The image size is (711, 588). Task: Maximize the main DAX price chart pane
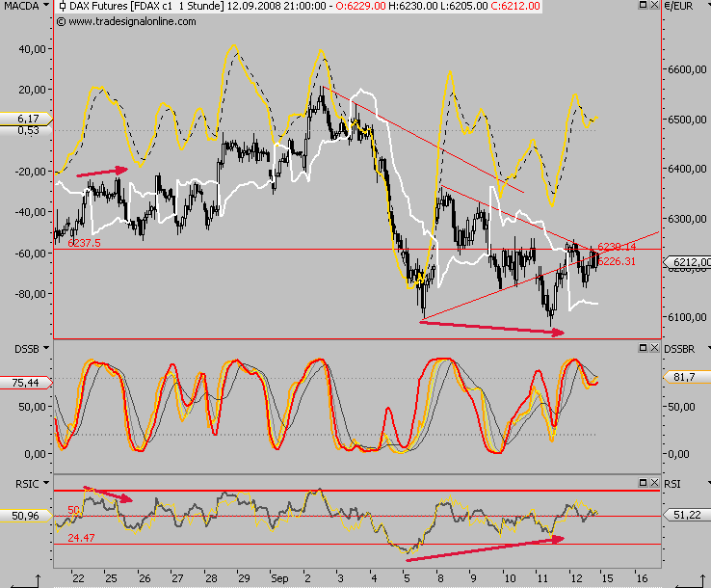coord(643,5)
